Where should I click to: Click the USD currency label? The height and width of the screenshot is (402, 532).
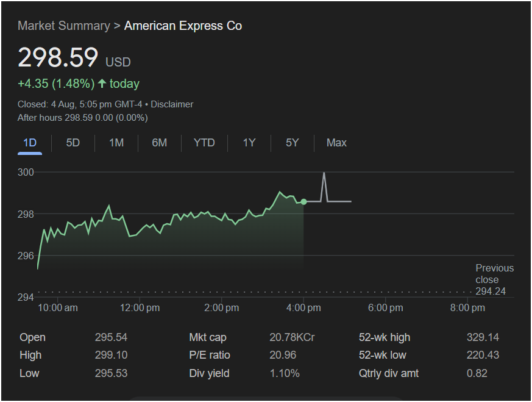point(118,62)
